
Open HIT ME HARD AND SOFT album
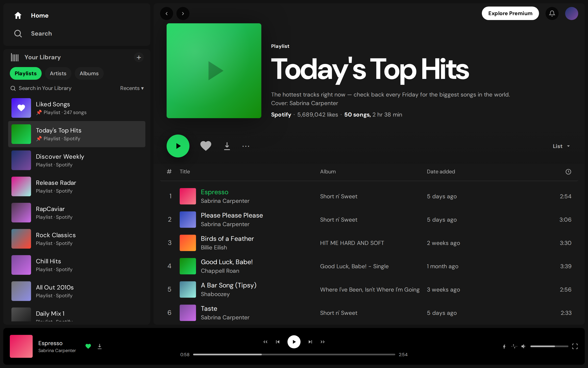click(352, 243)
